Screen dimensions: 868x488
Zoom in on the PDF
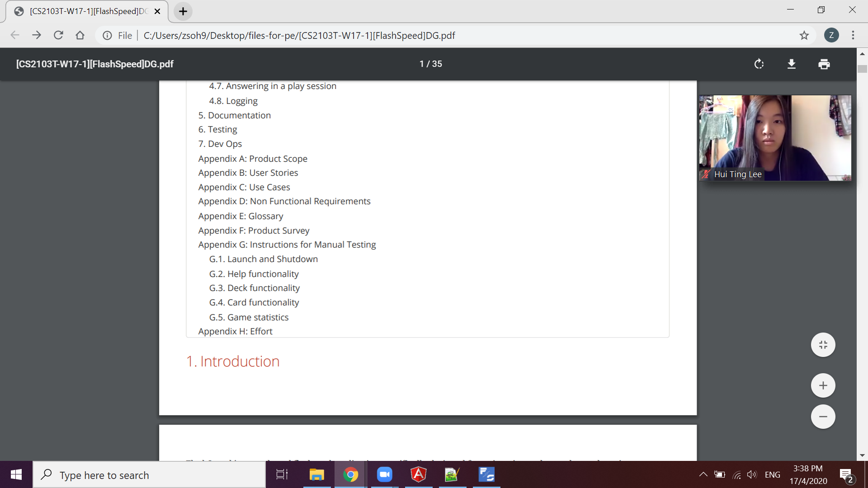(x=823, y=385)
